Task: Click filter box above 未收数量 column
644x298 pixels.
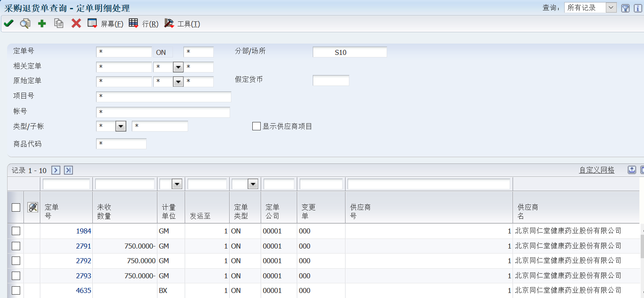Action: (x=125, y=184)
